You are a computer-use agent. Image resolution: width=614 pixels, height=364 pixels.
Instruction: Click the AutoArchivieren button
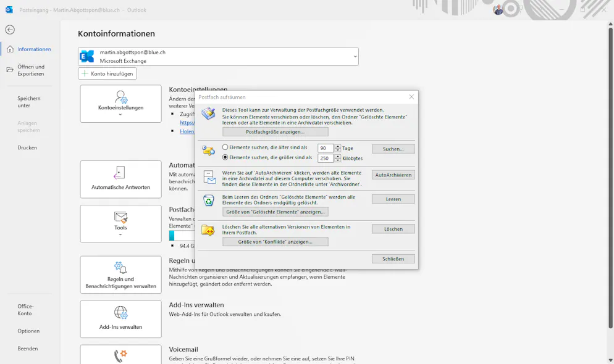point(393,175)
